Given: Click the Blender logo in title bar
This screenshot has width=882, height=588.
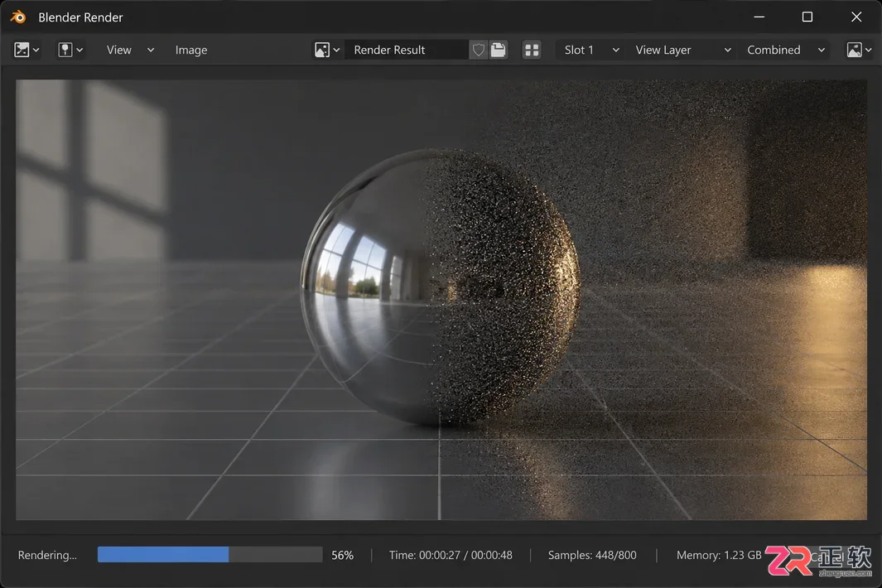Looking at the screenshot, I should pos(18,17).
